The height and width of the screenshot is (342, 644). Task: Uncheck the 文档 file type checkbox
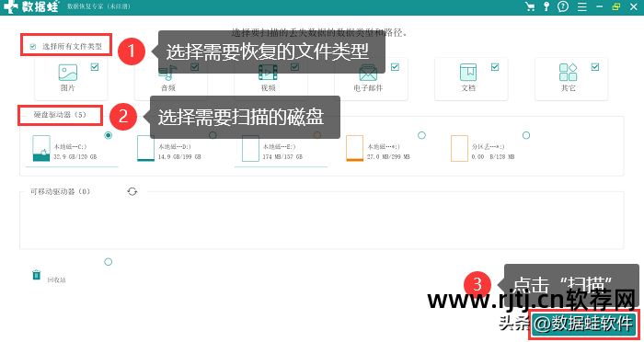[x=495, y=66]
